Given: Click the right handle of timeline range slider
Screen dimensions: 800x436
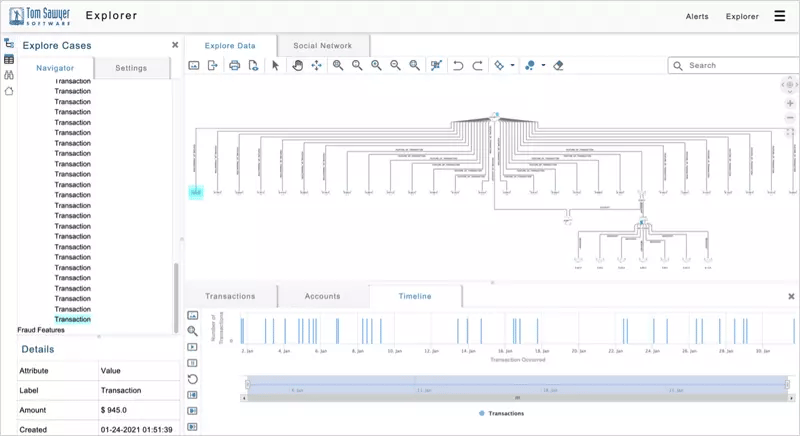Looking at the screenshot, I should 787,384.
